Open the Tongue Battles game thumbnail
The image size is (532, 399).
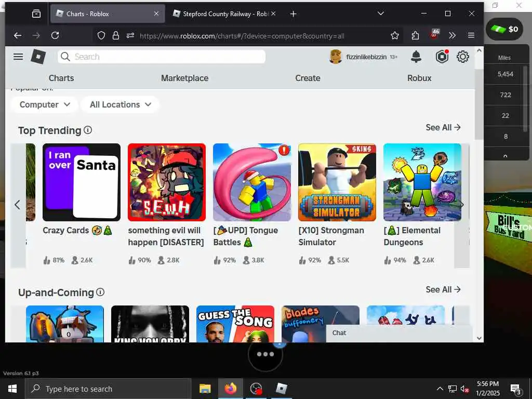252,182
